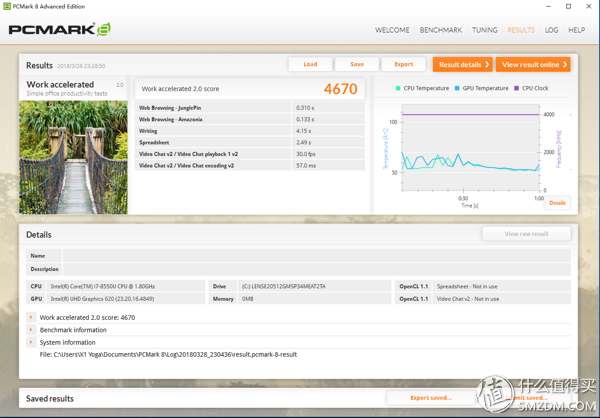Viewport: 600px width, 418px height.
Task: Maximize the PCMark 8 window
Action: point(568,7)
